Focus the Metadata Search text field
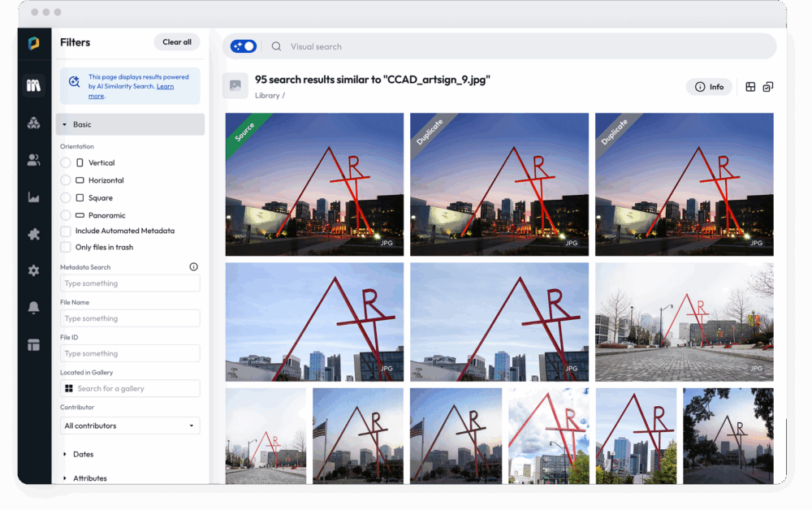Screen dimensions: 812x510 coord(130,283)
